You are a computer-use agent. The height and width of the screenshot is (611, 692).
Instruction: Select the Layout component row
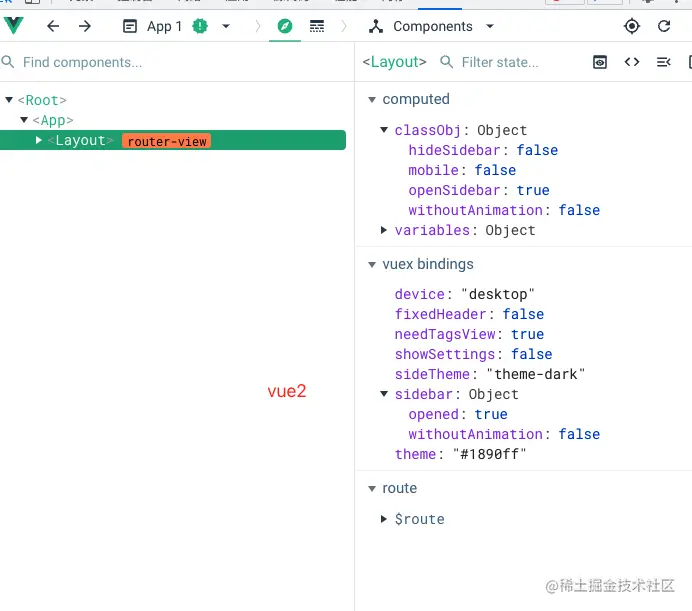click(173, 140)
